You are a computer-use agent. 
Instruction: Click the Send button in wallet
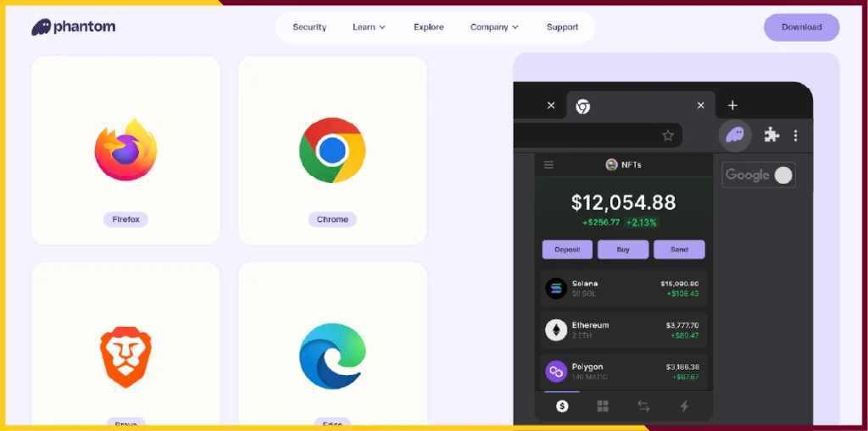coord(679,250)
